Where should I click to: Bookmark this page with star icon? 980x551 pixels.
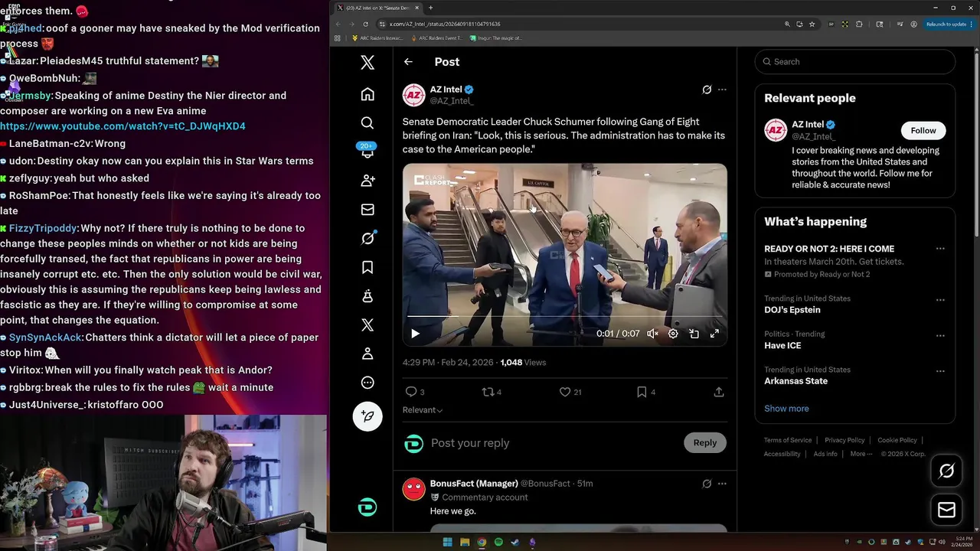click(x=812, y=24)
